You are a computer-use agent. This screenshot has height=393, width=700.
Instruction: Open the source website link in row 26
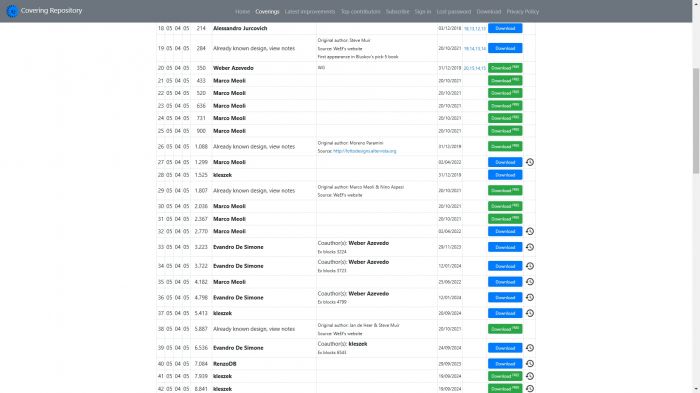click(x=364, y=151)
